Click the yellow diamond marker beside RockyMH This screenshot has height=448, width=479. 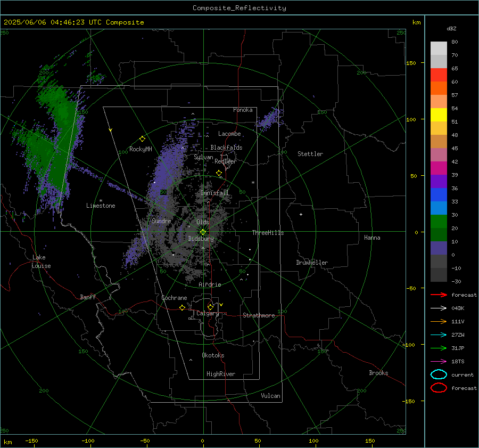(142, 139)
